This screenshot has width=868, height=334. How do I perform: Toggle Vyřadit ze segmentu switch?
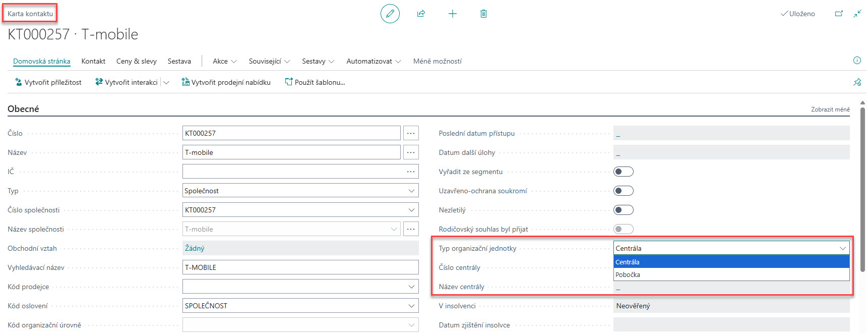click(x=624, y=172)
